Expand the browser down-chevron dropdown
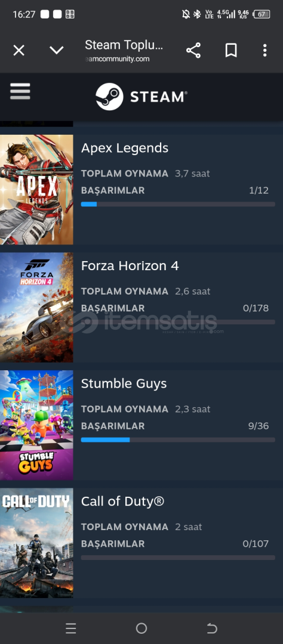This screenshot has width=283, height=644. coord(56,50)
